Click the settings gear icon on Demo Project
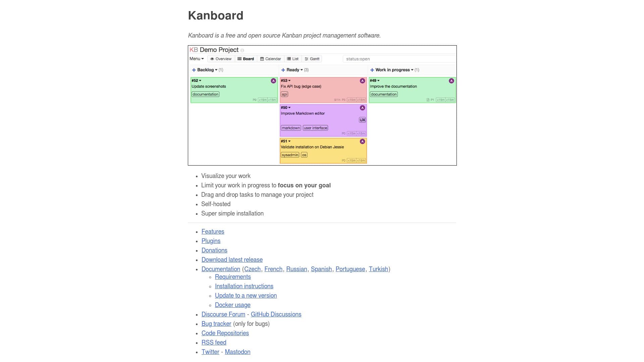This screenshot has height=362, width=644. click(243, 50)
